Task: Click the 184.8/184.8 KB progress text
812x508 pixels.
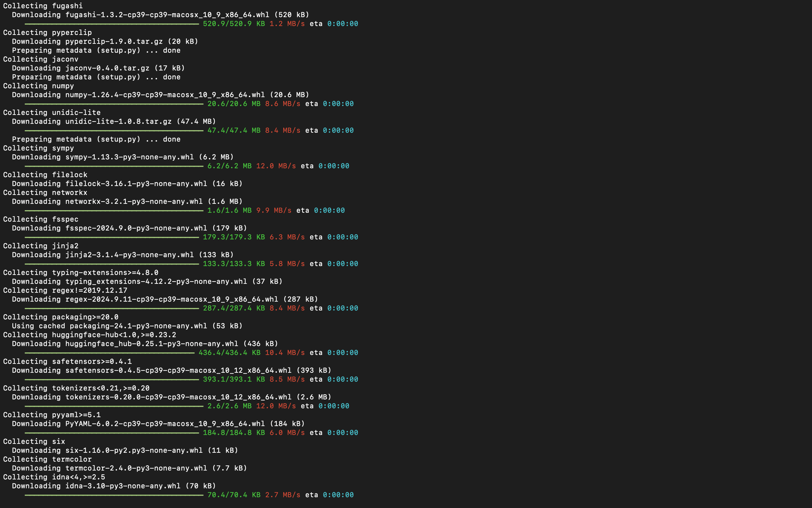Action: (x=234, y=433)
